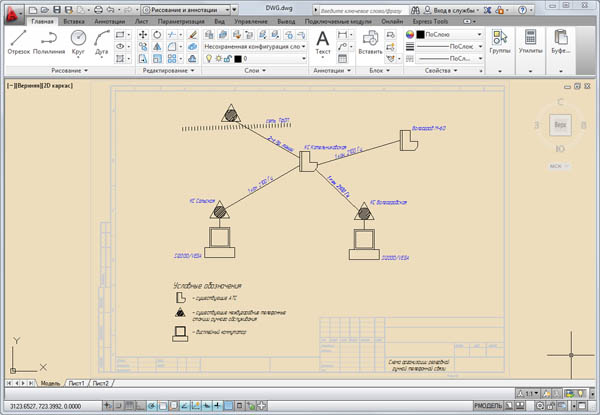This screenshot has width=600, height=415.
Task: Switch to the Аннотации ribbon tab
Action: 109,21
